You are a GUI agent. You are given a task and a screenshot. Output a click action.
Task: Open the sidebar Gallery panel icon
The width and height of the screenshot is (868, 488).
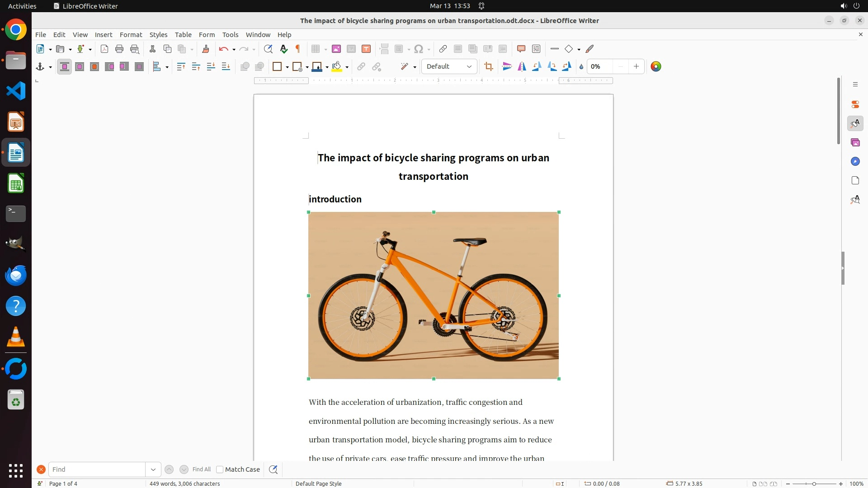tap(855, 143)
